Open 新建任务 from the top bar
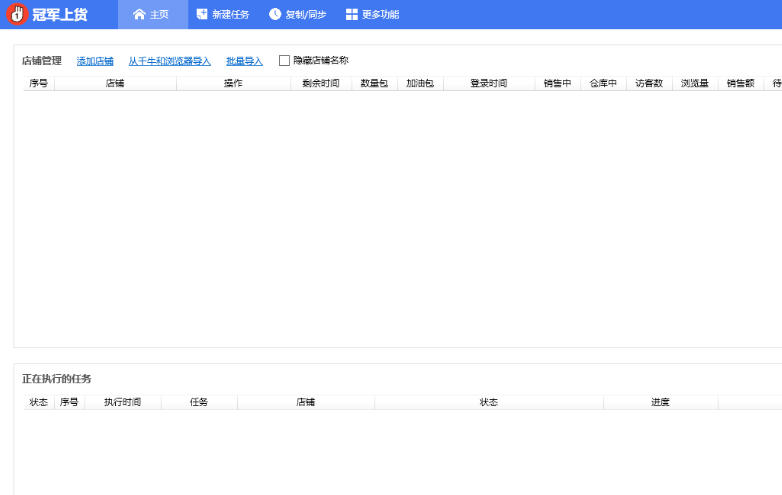The height and width of the screenshot is (495, 782). coord(222,14)
